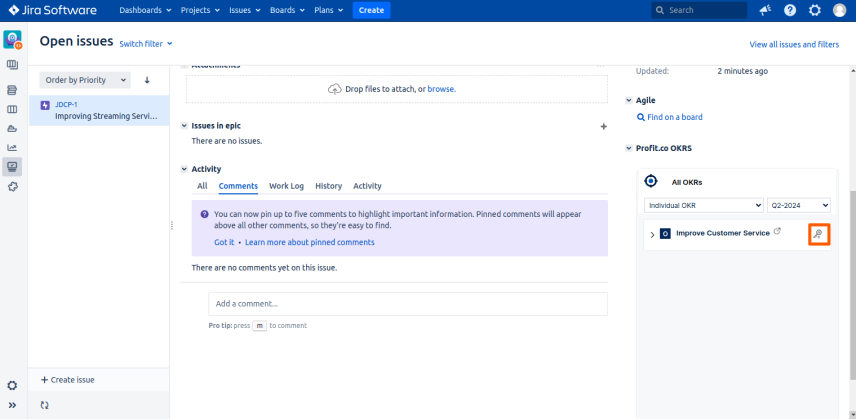Click the upload cloud icon in attachments
The height and width of the screenshot is (420, 856).
click(335, 89)
